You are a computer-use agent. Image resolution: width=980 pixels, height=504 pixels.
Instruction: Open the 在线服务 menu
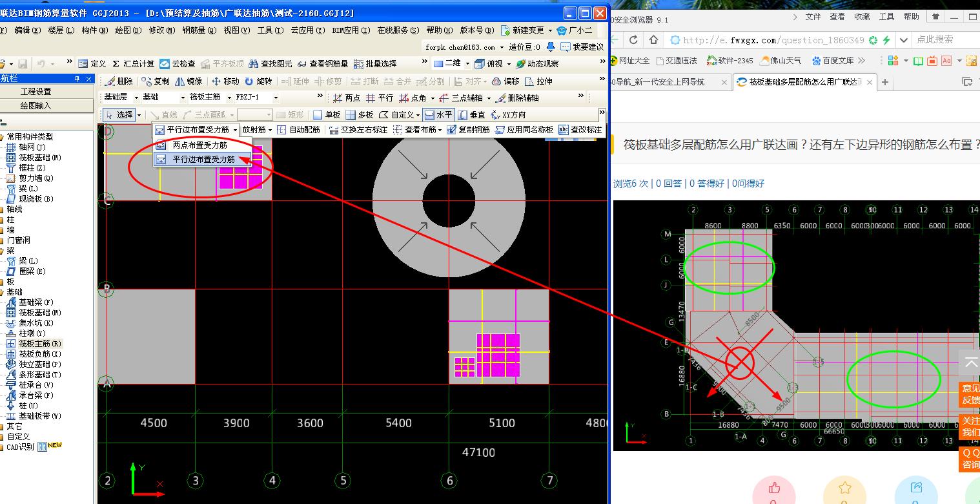[398, 30]
